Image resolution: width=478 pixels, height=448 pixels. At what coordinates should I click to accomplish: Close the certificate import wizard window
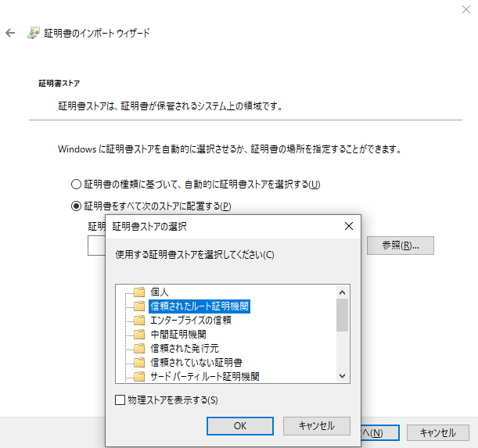466,9
